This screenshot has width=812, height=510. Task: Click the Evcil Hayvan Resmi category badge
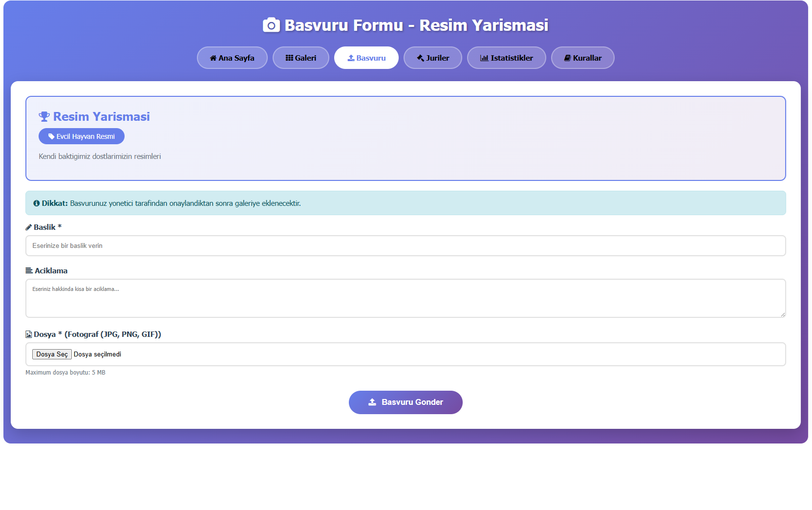click(x=82, y=136)
